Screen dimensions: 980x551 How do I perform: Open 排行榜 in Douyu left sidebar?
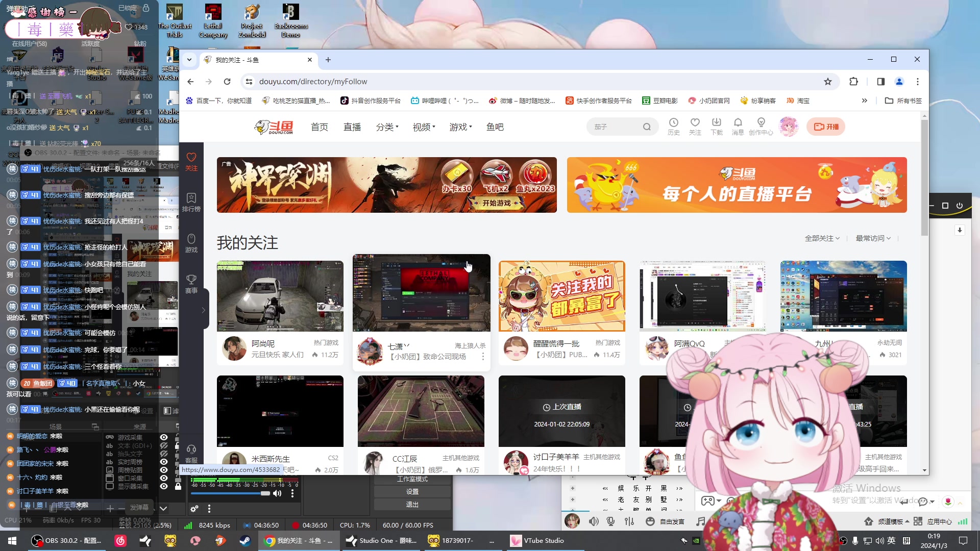pyautogui.click(x=191, y=202)
